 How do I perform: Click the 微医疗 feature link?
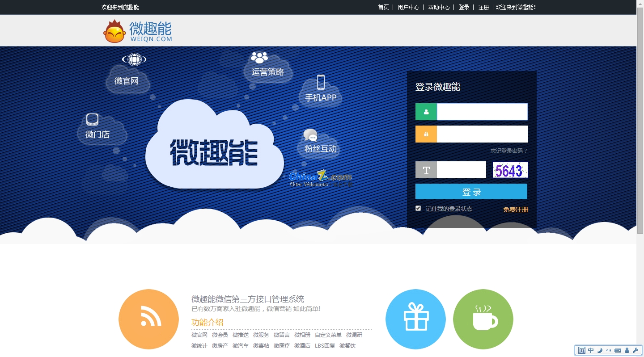click(x=282, y=346)
